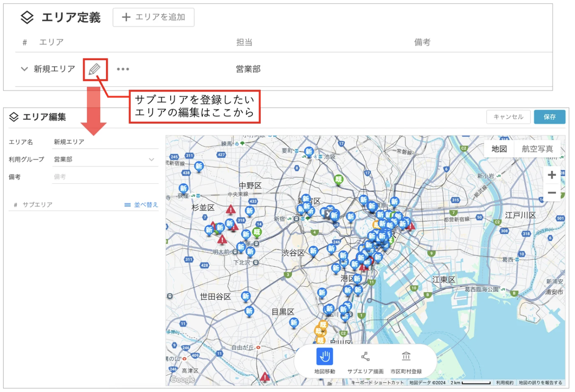Image resolution: width=575 pixels, height=392 pixels.
Task: Collapse the 新規エリア row chevron
Action: click(x=24, y=69)
